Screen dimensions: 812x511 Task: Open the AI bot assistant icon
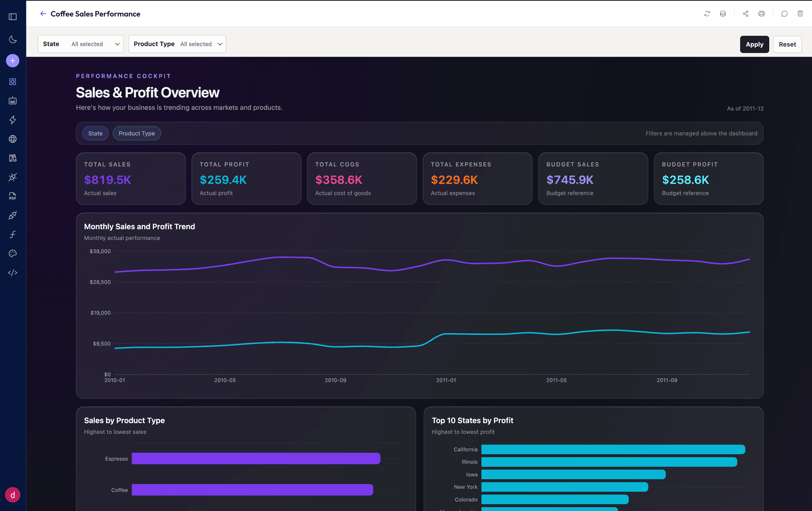point(13,101)
